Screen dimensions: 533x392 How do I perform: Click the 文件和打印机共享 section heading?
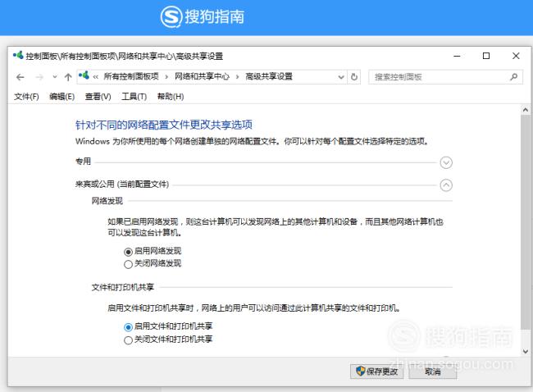click(122, 287)
